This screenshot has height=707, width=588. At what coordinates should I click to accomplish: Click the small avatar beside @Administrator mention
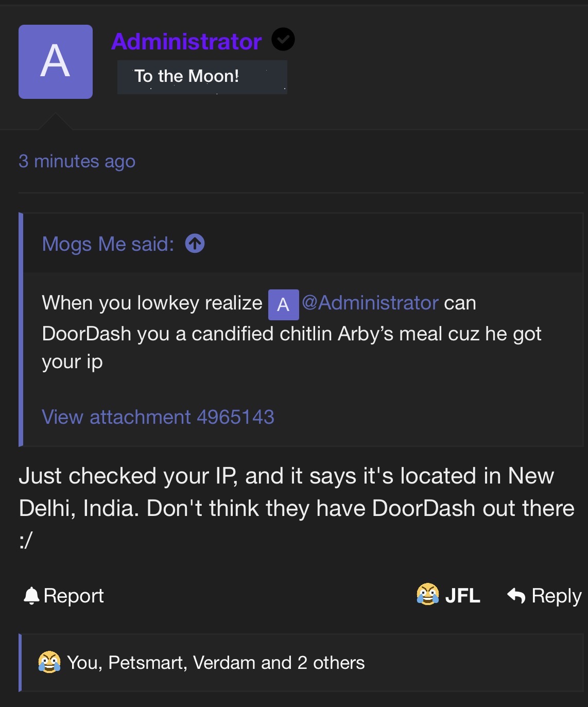tap(283, 304)
